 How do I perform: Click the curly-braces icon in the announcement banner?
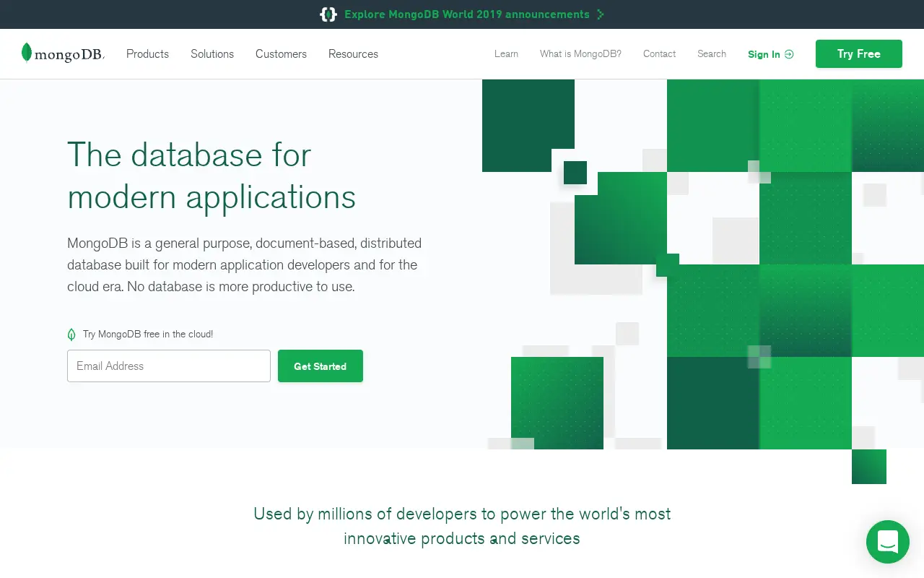328,14
